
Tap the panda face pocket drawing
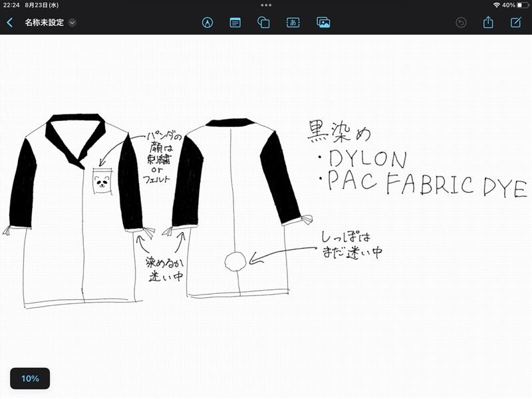click(101, 181)
